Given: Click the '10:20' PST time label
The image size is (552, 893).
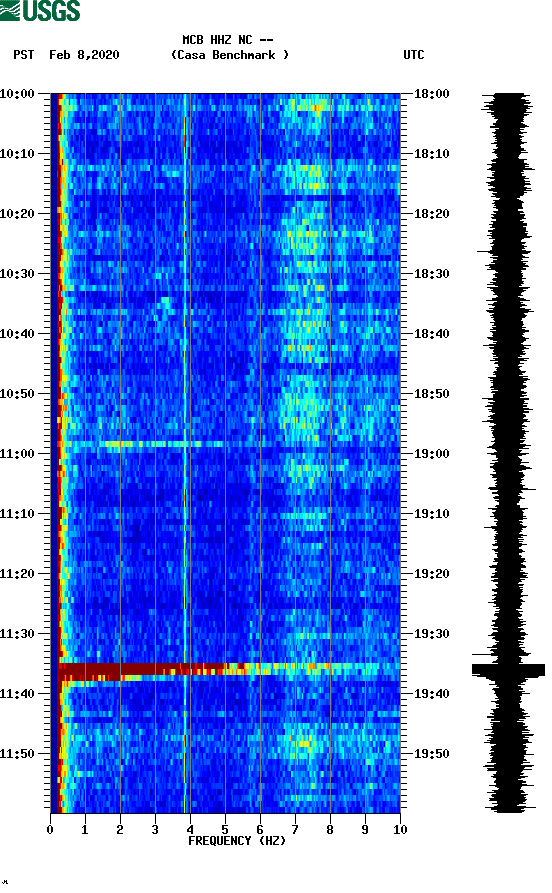Looking at the screenshot, I should [x=17, y=214].
